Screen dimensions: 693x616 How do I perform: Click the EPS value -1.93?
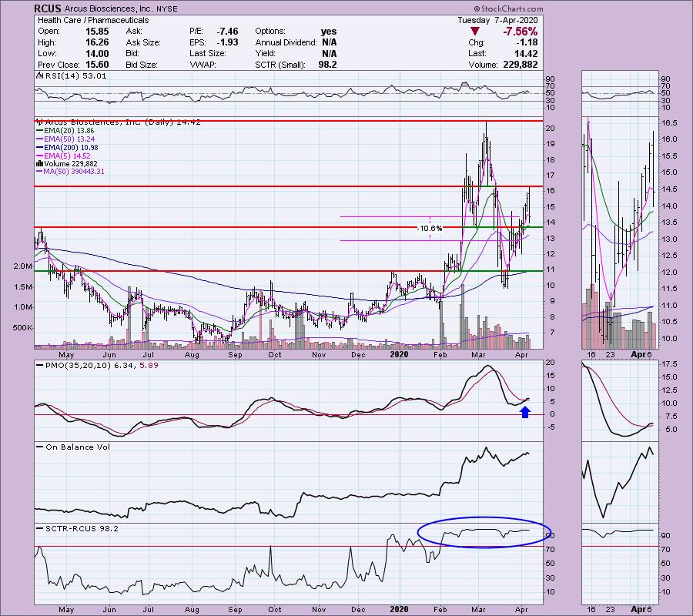(x=227, y=42)
